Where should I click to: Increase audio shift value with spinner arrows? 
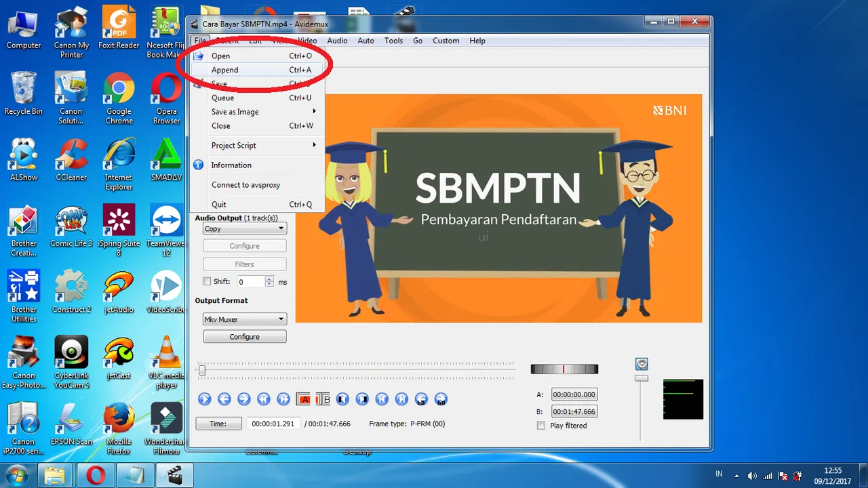(269, 279)
